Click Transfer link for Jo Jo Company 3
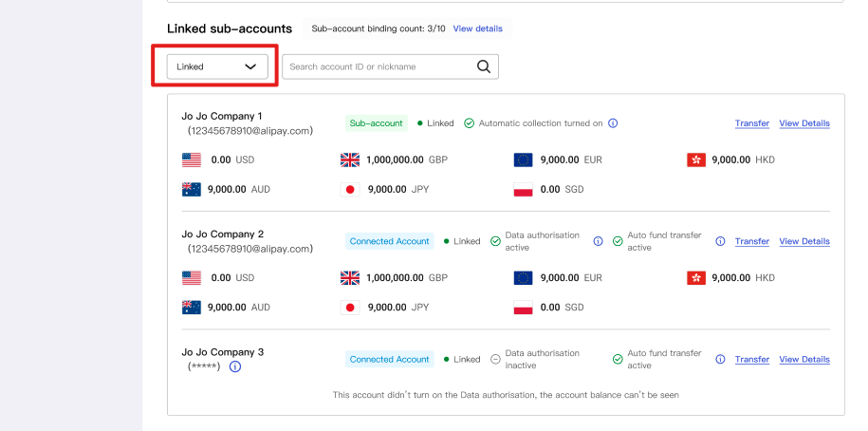The height and width of the screenshot is (431, 868). 751,359
